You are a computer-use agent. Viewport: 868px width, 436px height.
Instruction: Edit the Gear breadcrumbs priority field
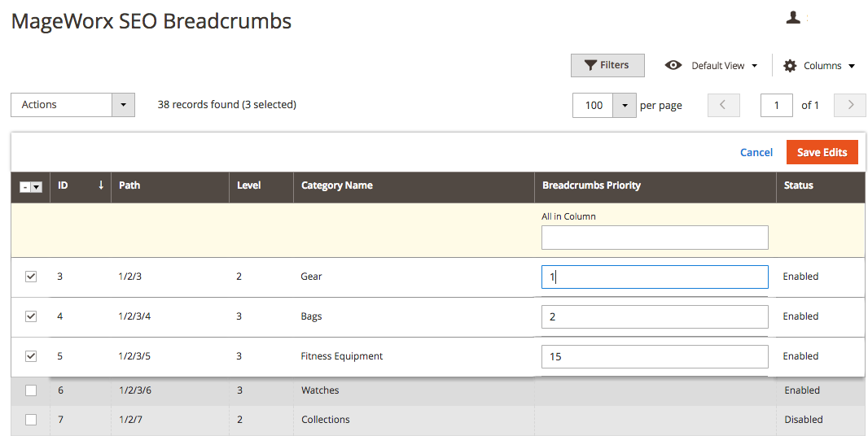click(x=655, y=277)
